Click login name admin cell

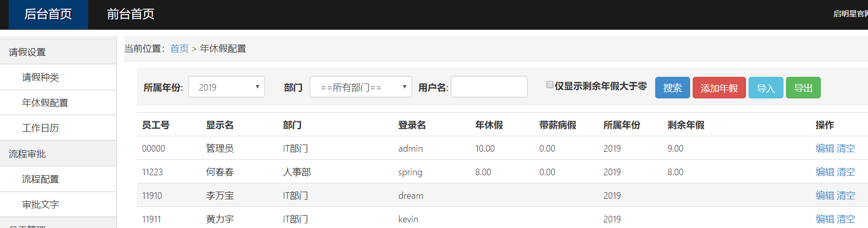pos(411,149)
